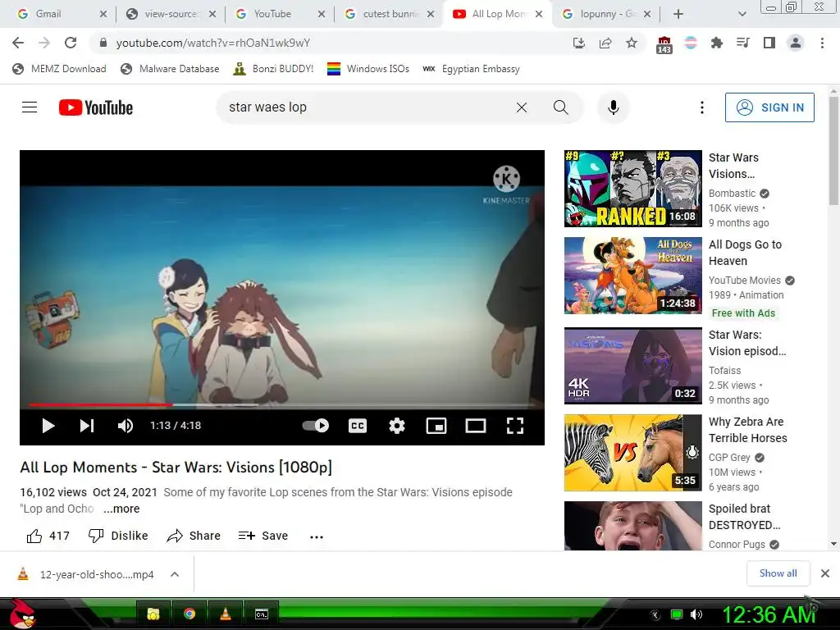The width and height of the screenshot is (840, 630).
Task: Open tab search dropdown arrow
Action: [742, 14]
